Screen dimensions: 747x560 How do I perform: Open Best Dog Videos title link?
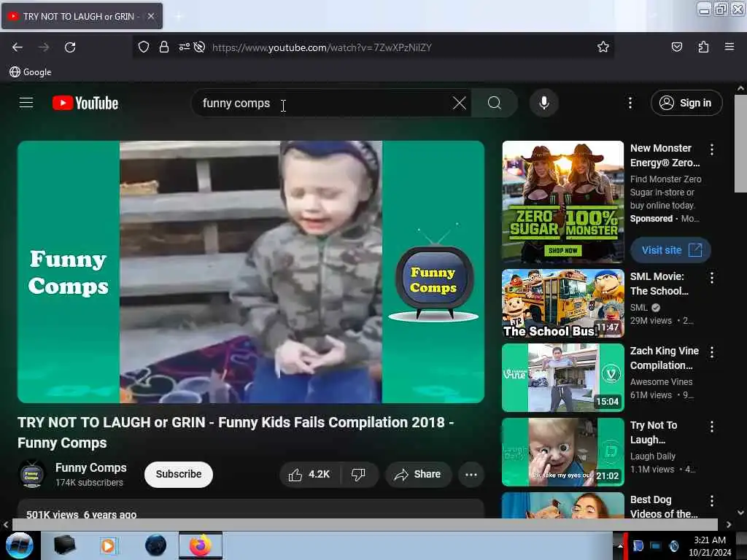(x=664, y=507)
